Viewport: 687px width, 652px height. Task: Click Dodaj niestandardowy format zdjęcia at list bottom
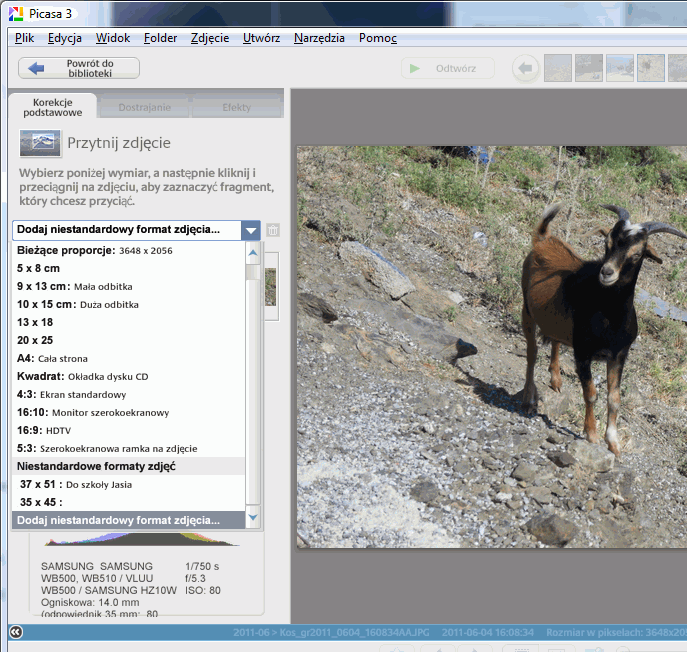(118, 520)
